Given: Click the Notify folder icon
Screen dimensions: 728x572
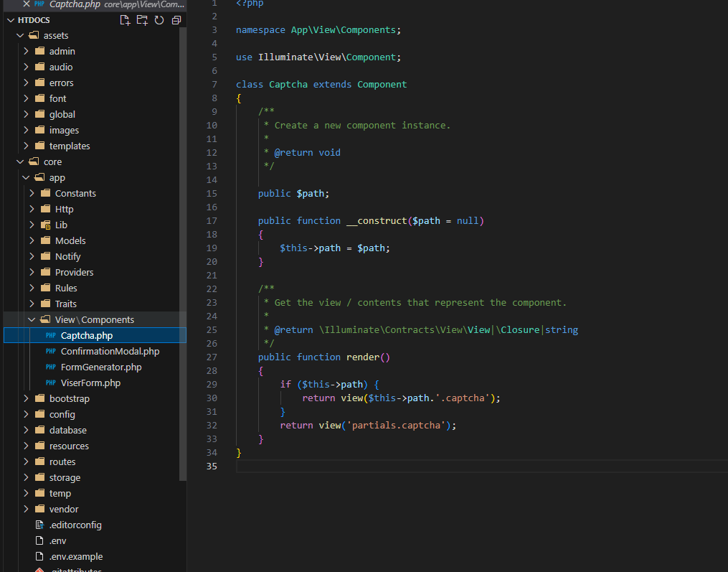Looking at the screenshot, I should click(45, 256).
